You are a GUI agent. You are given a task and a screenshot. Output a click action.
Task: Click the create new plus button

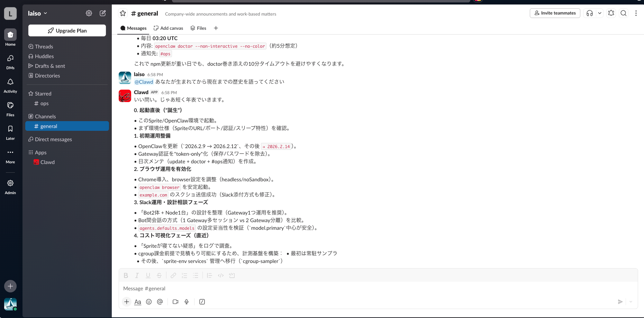point(10,286)
